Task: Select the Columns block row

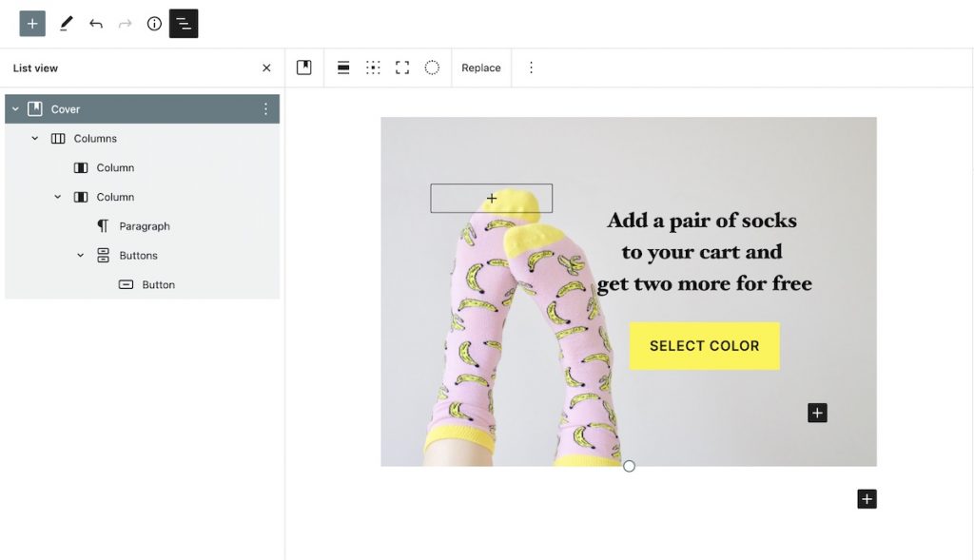Action: point(143,139)
